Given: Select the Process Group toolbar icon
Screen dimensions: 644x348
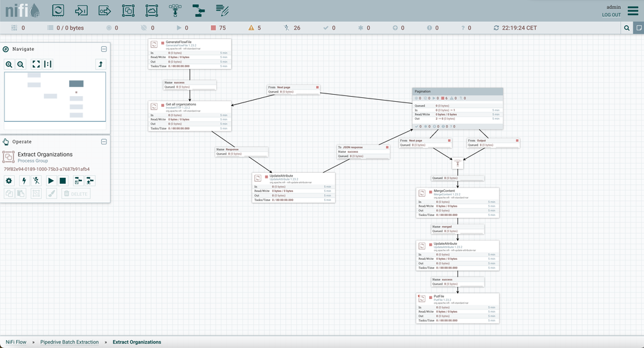Looking at the screenshot, I should click(128, 10).
